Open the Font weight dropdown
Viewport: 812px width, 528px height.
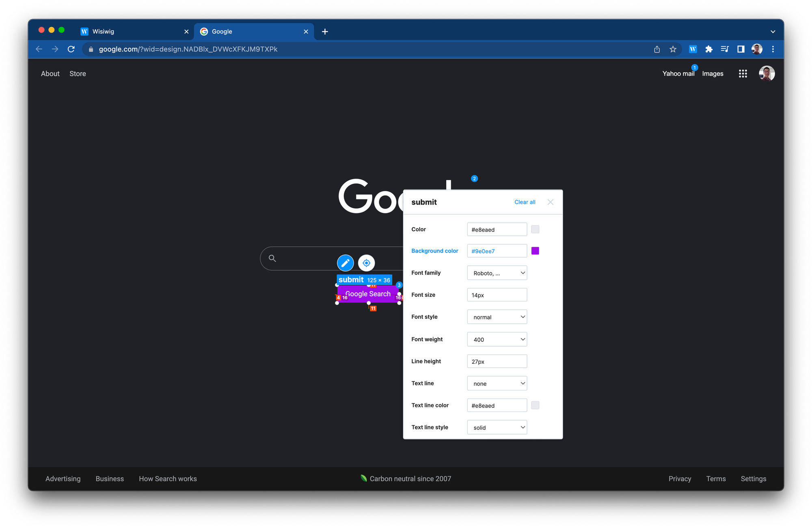coord(497,339)
